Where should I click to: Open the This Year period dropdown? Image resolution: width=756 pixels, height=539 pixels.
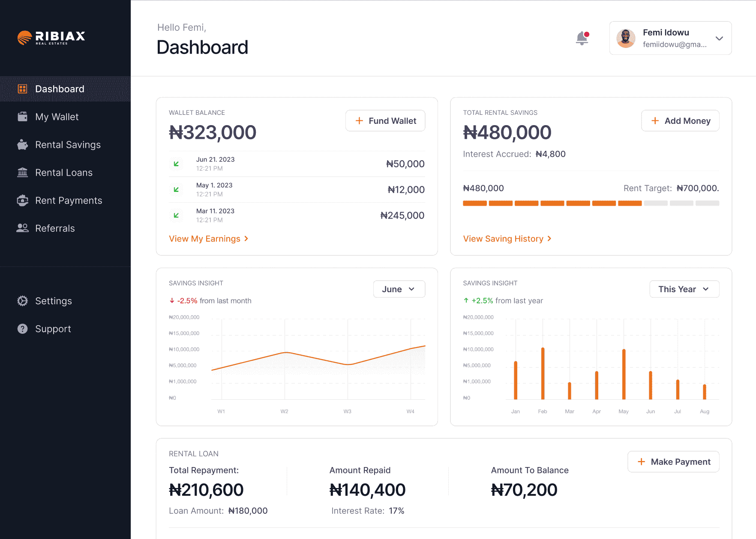pos(684,289)
